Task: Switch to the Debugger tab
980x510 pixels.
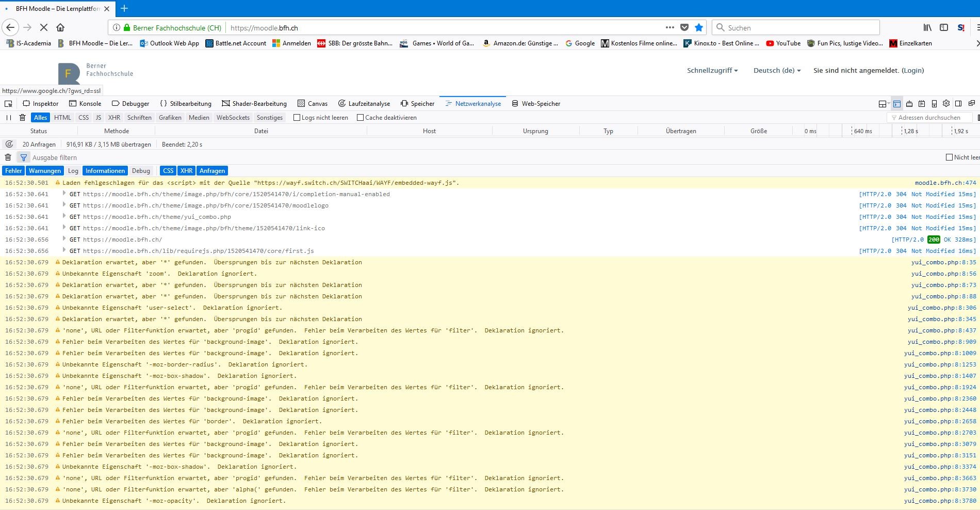Action: [x=130, y=104]
